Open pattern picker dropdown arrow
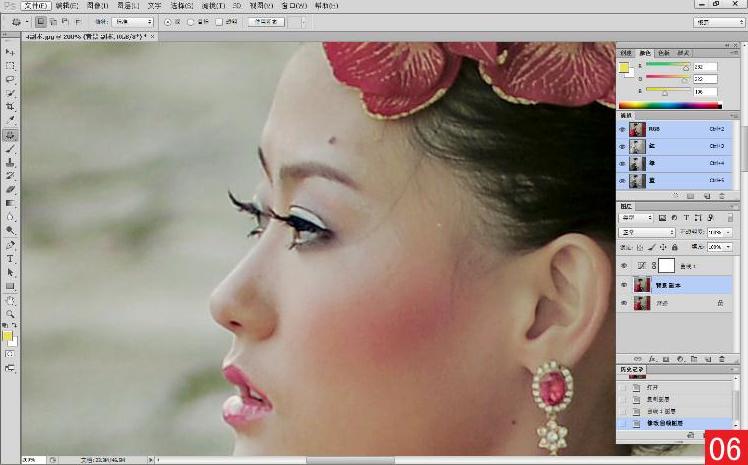This screenshot has width=748, height=465. [303, 22]
